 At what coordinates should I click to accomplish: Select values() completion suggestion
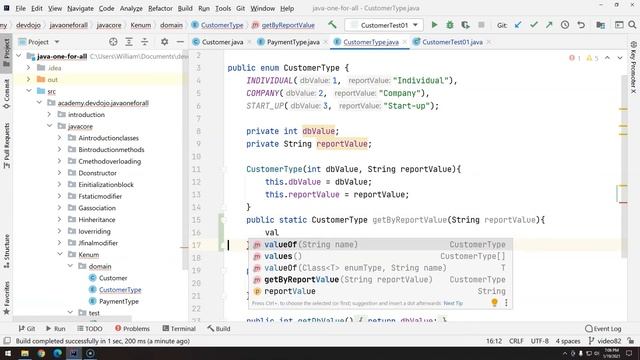click(380, 256)
